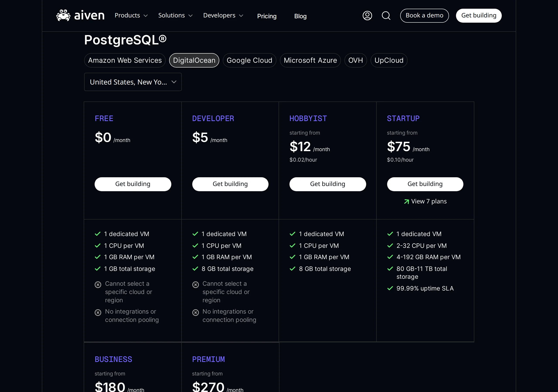Image resolution: width=558 pixels, height=392 pixels.
Task: Select the Amazon Web Services cloud tab
Action: (x=125, y=60)
